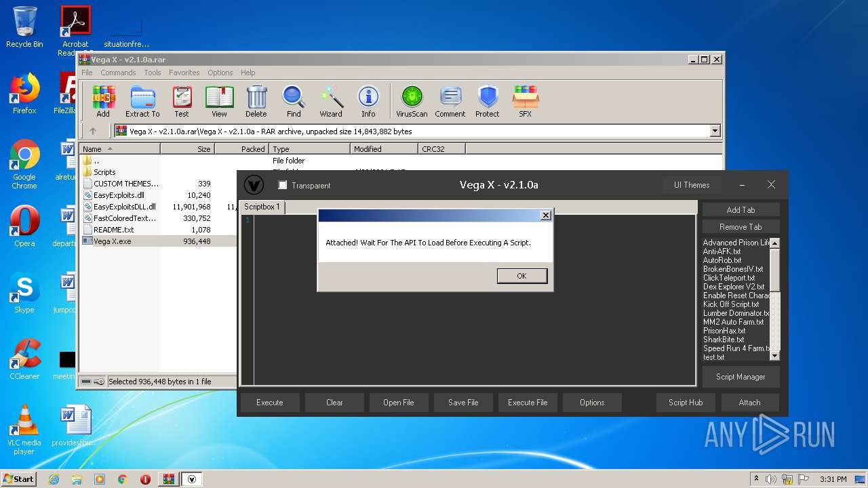
Task: Select Dex Explorer V2.txt script
Action: pos(733,287)
